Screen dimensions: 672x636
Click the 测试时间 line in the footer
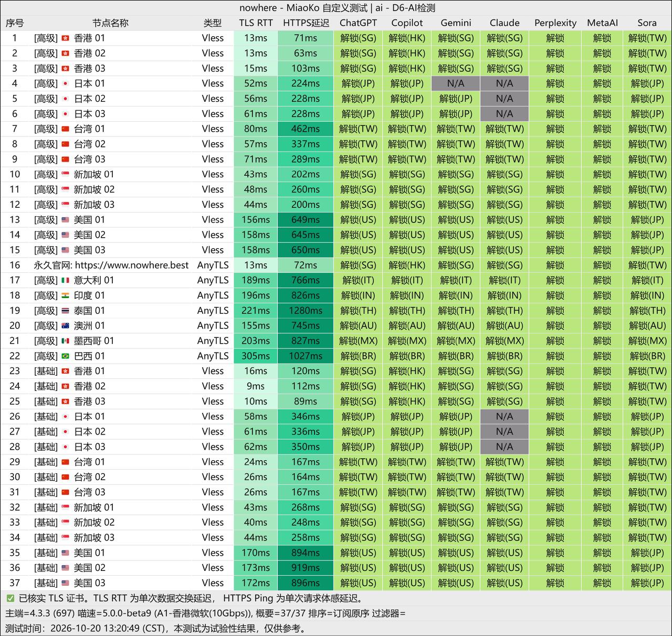(155, 629)
